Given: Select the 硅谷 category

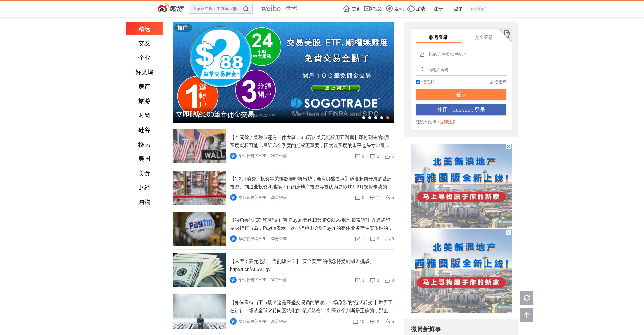Looking at the screenshot, I should (x=144, y=130).
